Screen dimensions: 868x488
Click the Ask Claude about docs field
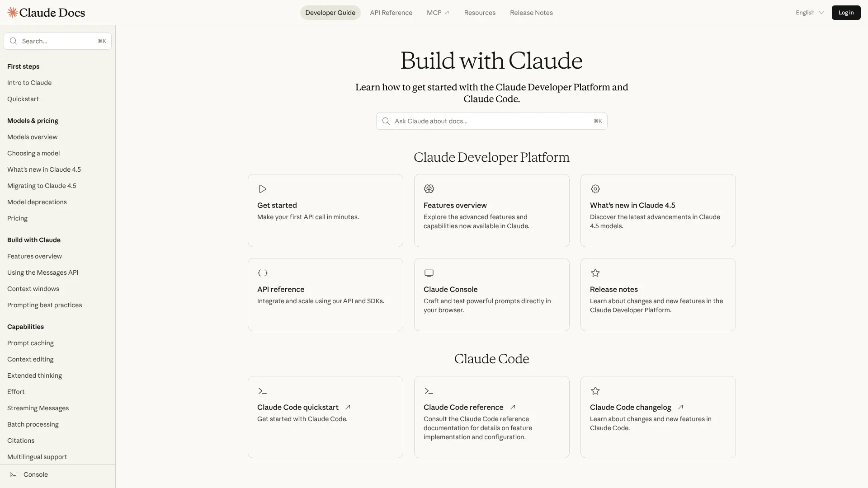tap(491, 121)
